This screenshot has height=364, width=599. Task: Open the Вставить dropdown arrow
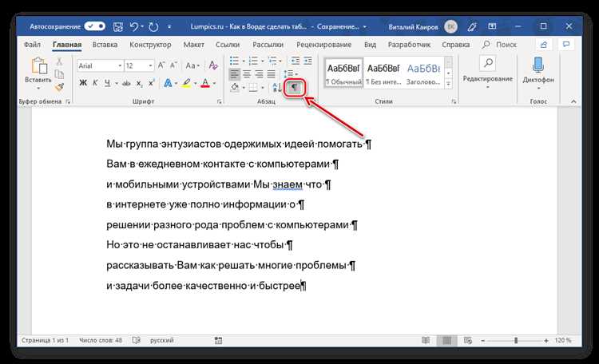tap(38, 89)
